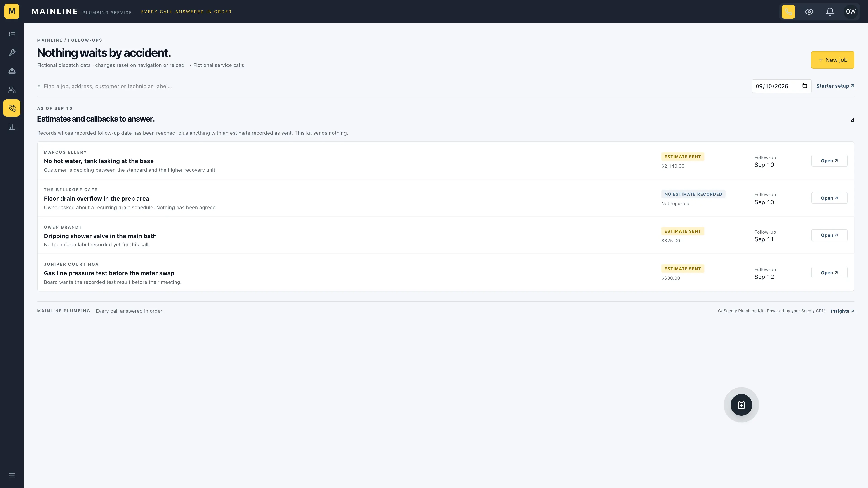Viewport: 868px width, 488px height.
Task: Open the wrench tools sidebar icon
Action: point(12,53)
